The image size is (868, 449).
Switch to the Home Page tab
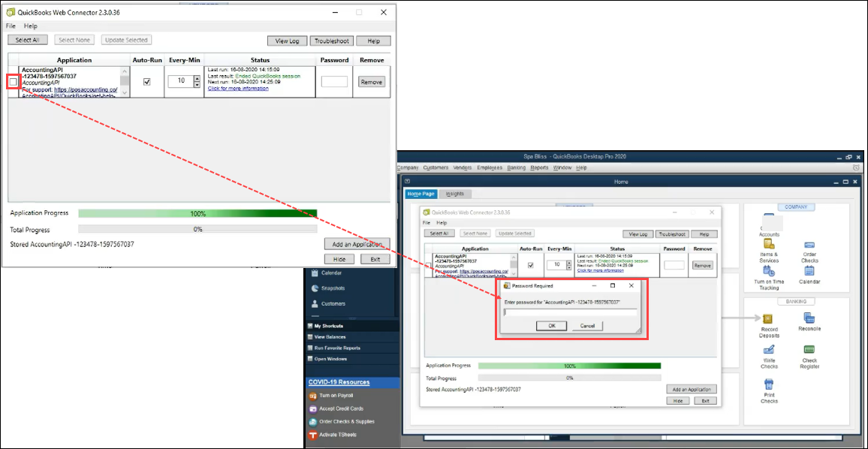point(421,194)
